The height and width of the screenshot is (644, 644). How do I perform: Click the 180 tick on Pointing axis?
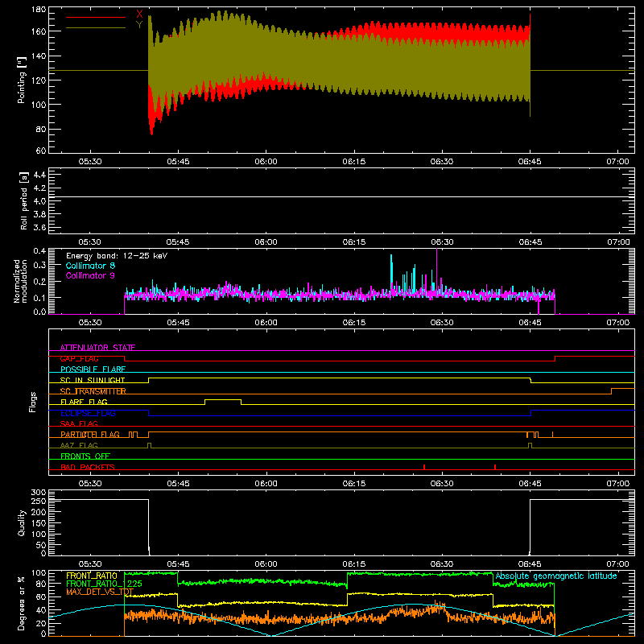[39, 10]
